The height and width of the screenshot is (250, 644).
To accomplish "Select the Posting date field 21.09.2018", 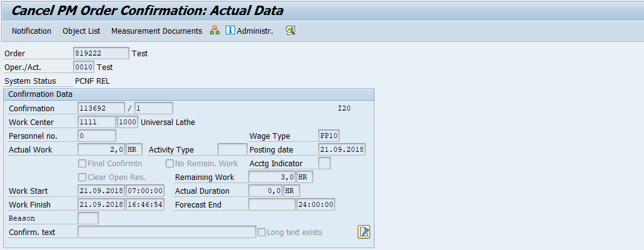I will pyautogui.click(x=342, y=149).
